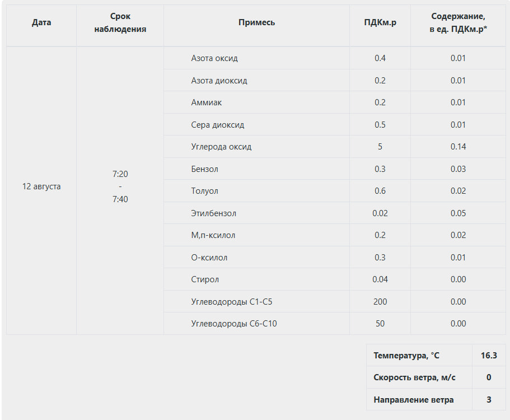Select the "Стирол" substance cell
Image resolution: width=510 pixels, height=420 pixels.
click(x=205, y=279)
